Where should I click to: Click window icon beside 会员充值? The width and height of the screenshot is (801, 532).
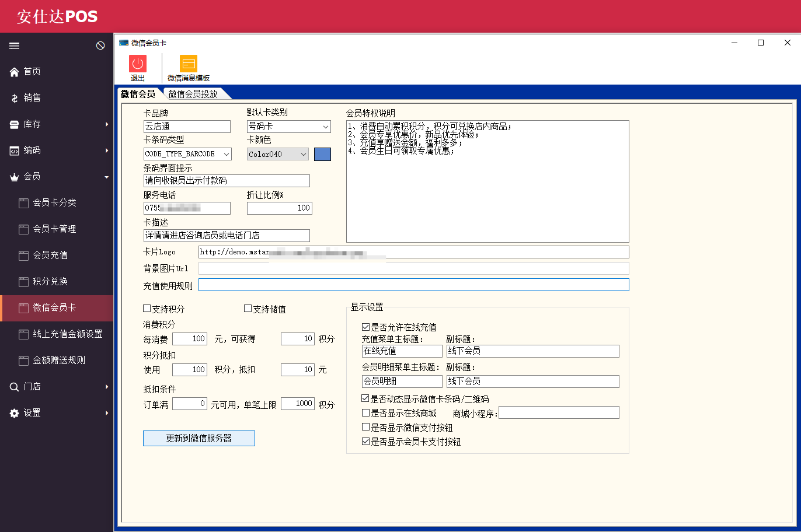point(23,256)
